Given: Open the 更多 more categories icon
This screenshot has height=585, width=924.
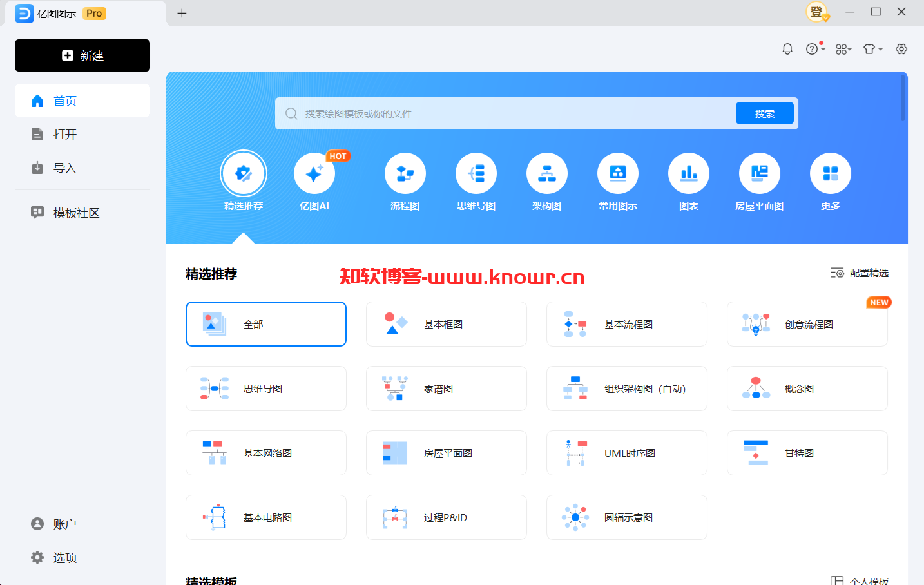Looking at the screenshot, I should [x=831, y=173].
